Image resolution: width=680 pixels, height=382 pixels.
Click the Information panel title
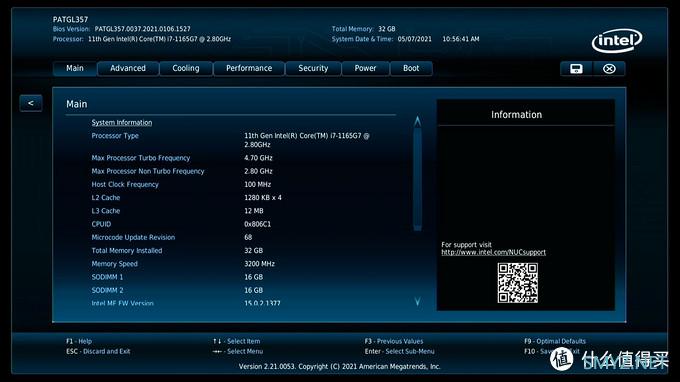coord(517,115)
